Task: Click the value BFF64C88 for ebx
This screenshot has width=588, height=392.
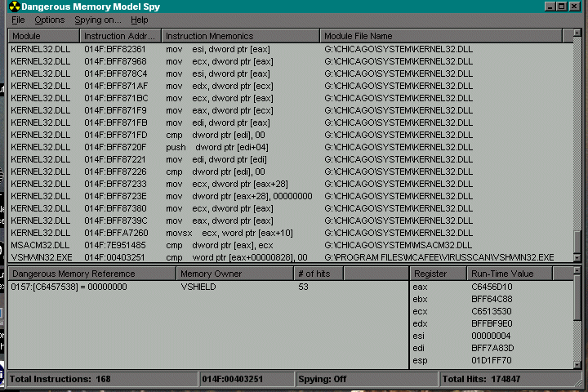Action: point(492,300)
